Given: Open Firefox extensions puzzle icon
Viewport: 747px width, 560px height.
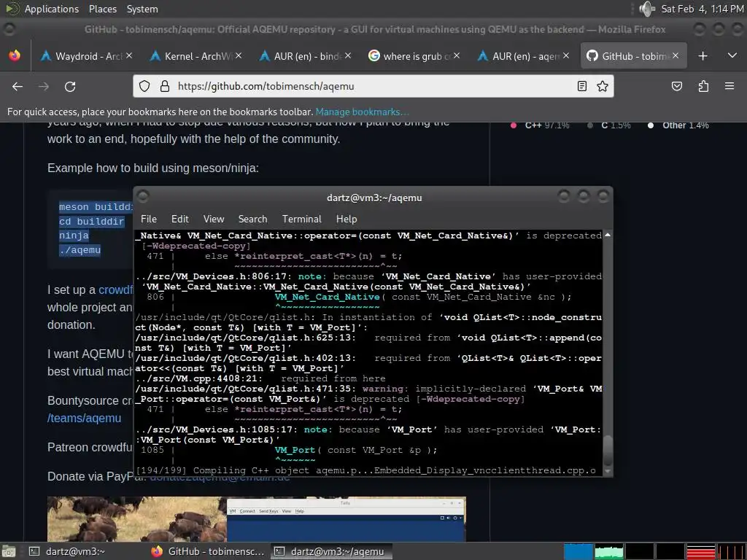Looking at the screenshot, I should point(703,86).
